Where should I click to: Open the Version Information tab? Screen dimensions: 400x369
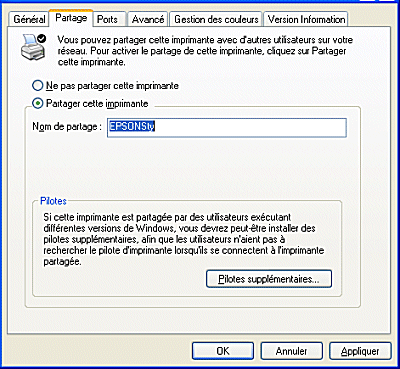pos(306,19)
